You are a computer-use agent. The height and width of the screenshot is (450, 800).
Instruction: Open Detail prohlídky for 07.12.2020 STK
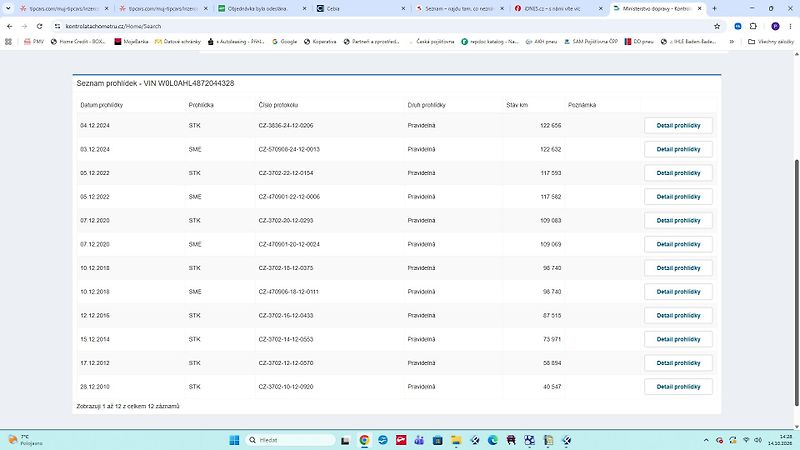tap(678, 220)
